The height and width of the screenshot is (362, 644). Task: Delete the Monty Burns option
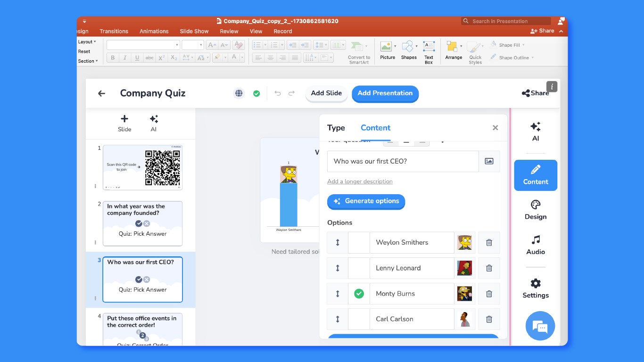coord(489,293)
